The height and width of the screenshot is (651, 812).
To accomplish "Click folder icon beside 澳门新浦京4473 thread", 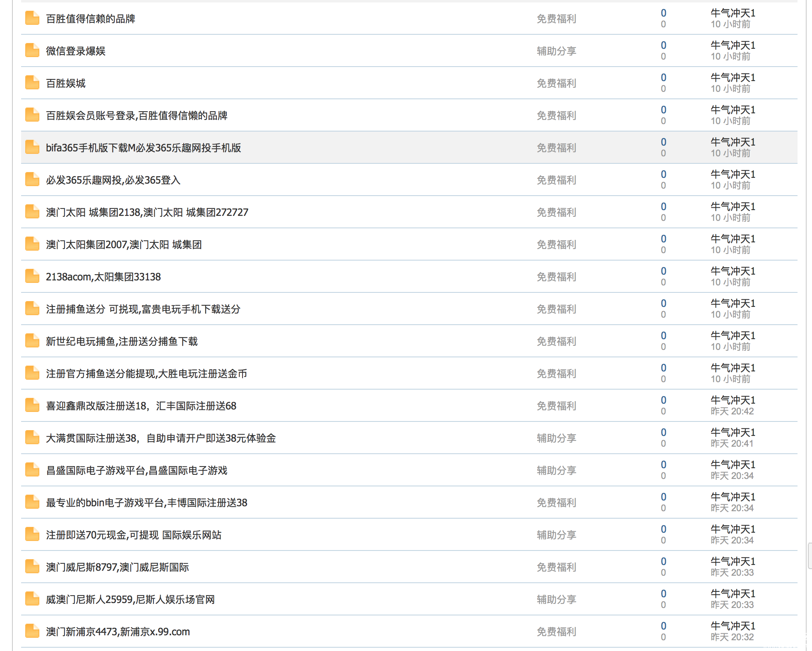I will (x=32, y=631).
